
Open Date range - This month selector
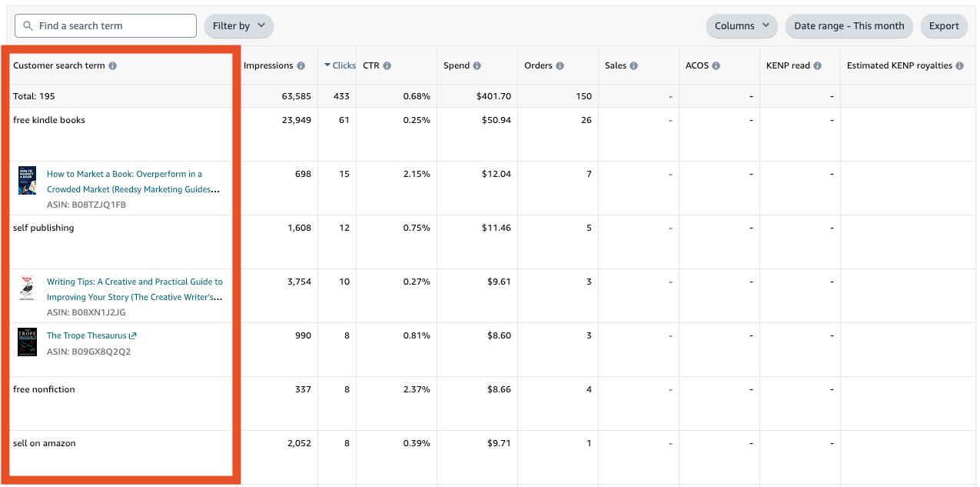click(849, 26)
